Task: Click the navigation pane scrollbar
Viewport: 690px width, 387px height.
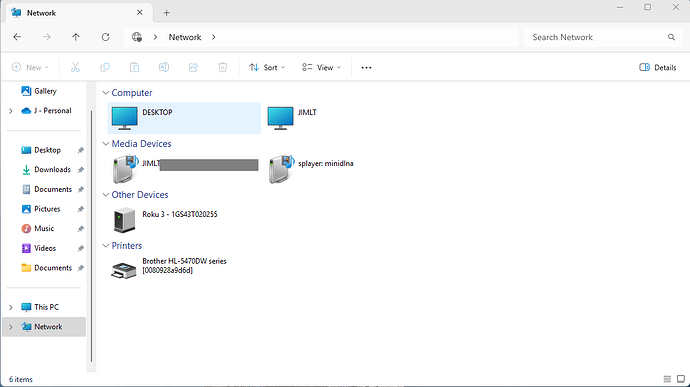Action: pos(91,236)
